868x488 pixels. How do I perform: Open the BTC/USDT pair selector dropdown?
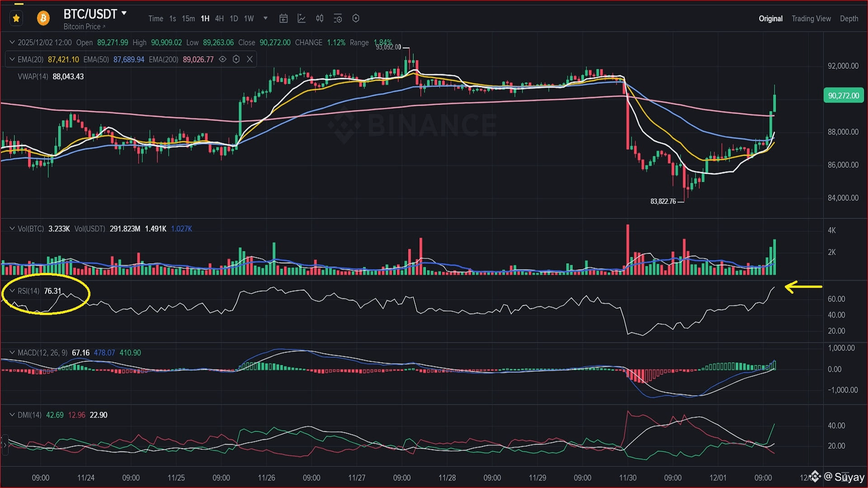click(124, 14)
